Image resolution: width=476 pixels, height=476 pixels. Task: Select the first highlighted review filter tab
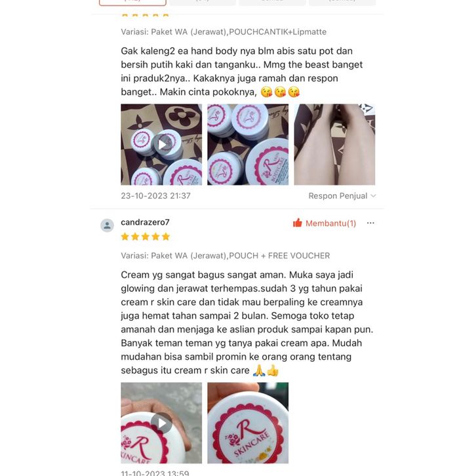(132, 3)
